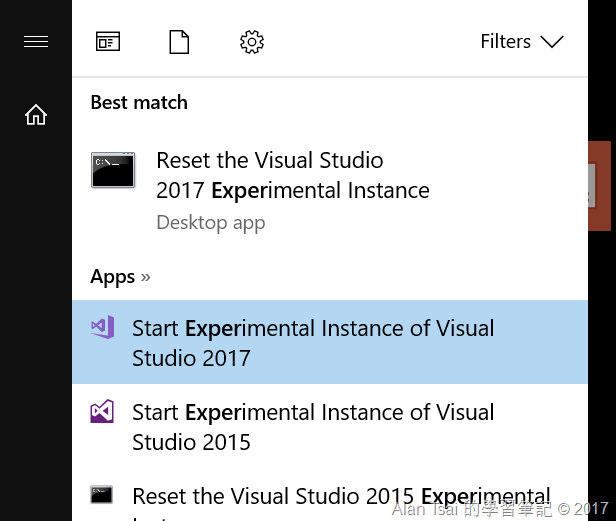Screen dimensions: 616x521
Task: Click the Visual Studio 2015 icon
Action: 102,411
